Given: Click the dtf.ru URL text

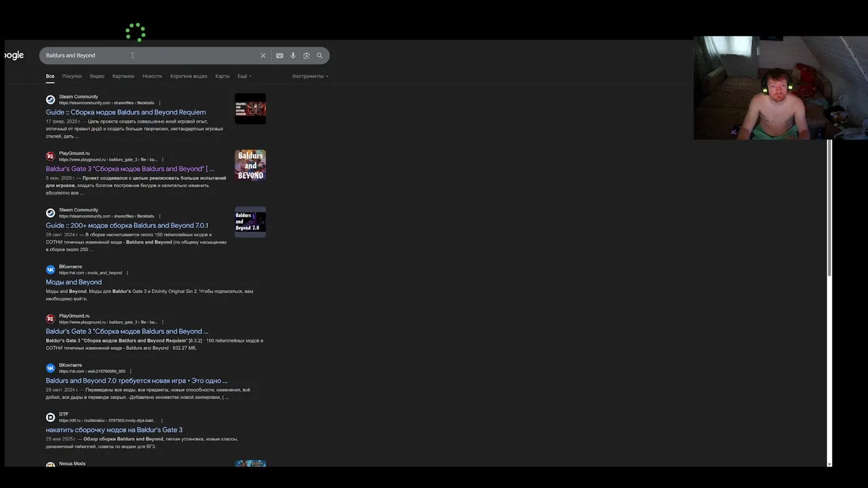Looking at the screenshot, I should click(x=108, y=421).
